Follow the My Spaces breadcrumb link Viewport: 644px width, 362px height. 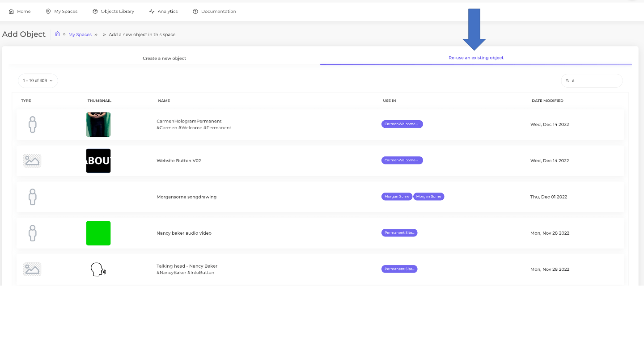[80, 34]
